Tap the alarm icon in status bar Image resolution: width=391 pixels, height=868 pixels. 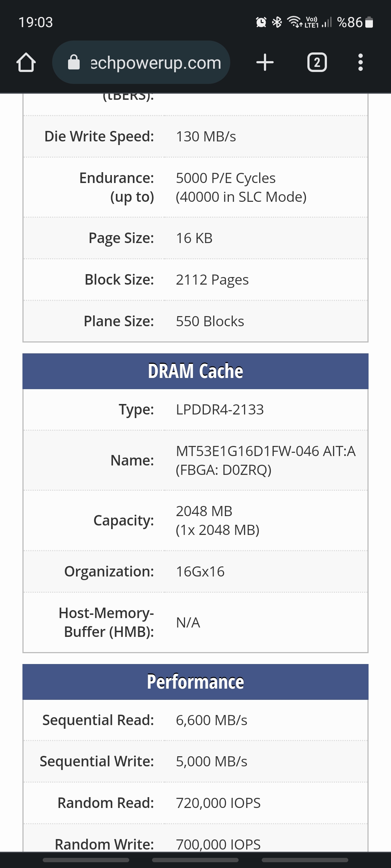261,22
